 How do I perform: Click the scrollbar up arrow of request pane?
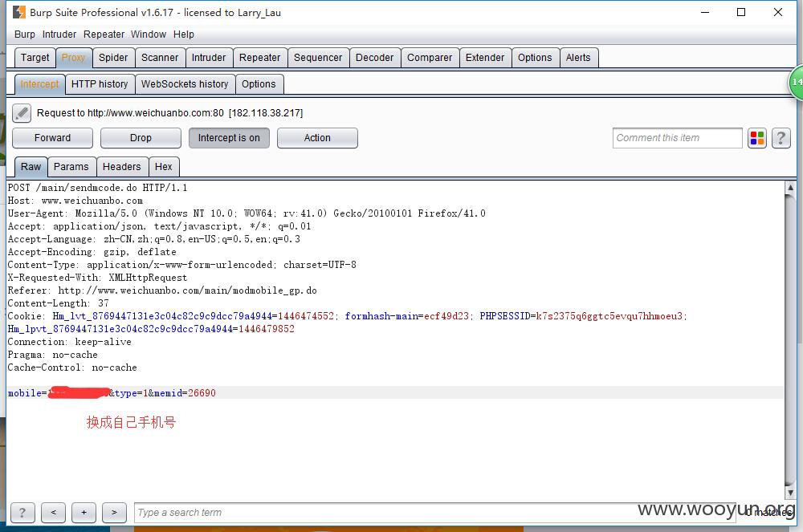[x=790, y=188]
